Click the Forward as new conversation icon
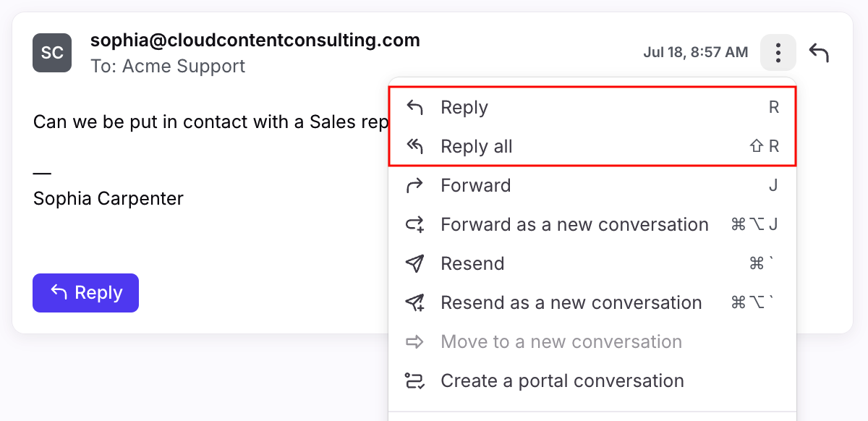Image resolution: width=868 pixels, height=421 pixels. pyautogui.click(x=414, y=225)
